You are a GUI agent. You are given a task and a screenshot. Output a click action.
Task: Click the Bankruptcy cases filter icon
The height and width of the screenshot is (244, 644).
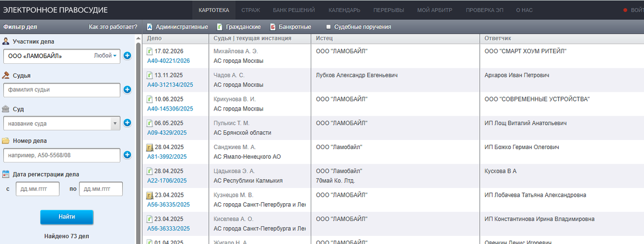coord(273,27)
